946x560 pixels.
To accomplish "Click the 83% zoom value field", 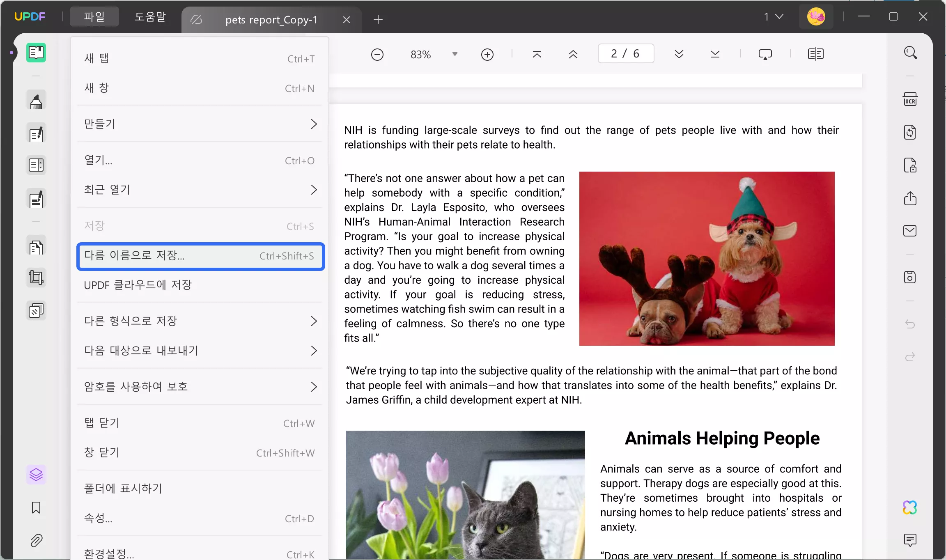I will (x=420, y=55).
